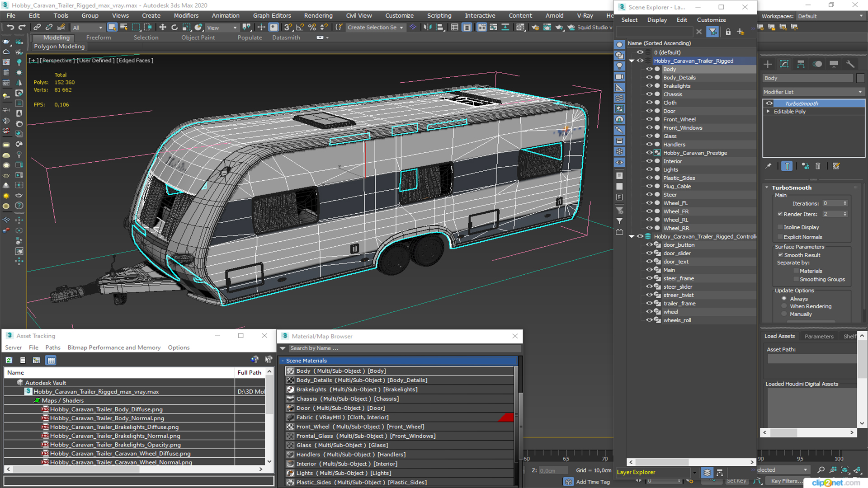Open the Create command panel tab

[x=768, y=64]
